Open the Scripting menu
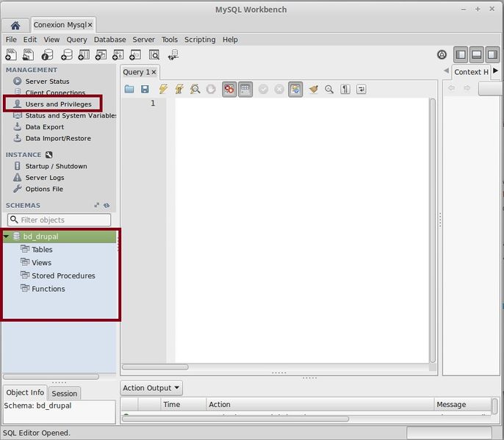The width and height of the screenshot is (504, 440). point(200,40)
